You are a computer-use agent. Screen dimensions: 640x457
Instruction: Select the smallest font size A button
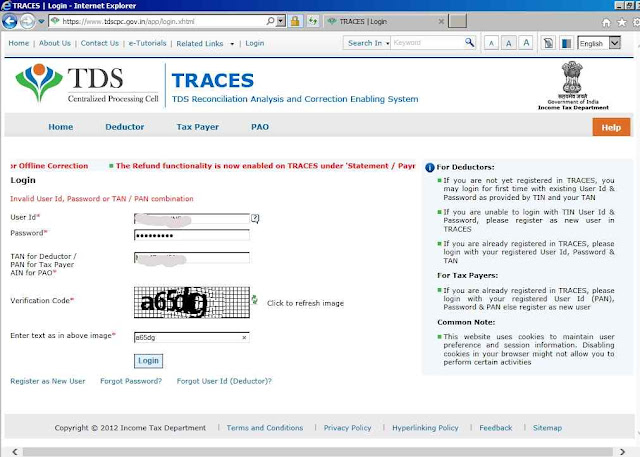[491, 43]
